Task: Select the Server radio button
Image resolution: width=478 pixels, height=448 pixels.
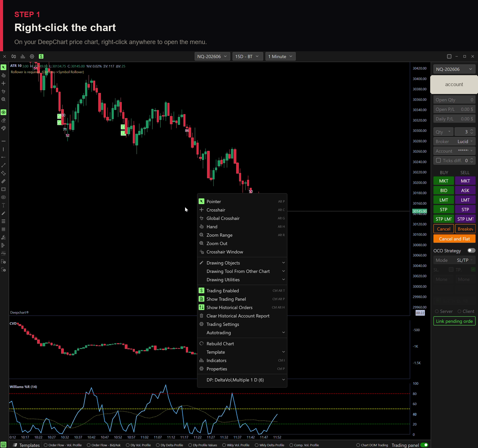Action: tap(437, 311)
